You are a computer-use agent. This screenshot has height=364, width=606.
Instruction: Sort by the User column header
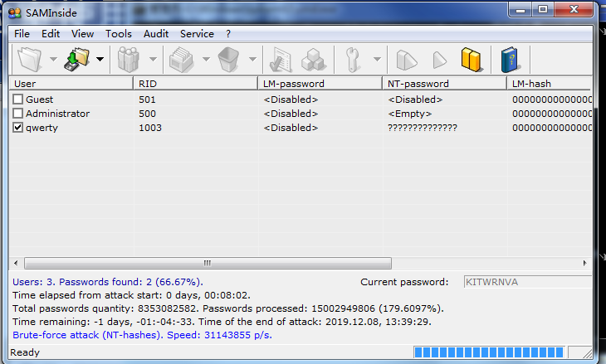coord(71,84)
